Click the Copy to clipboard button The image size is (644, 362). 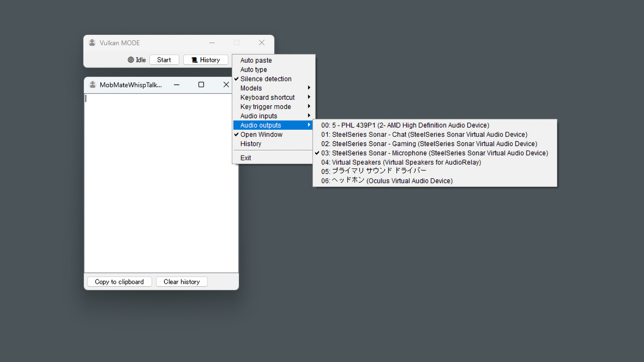119,282
